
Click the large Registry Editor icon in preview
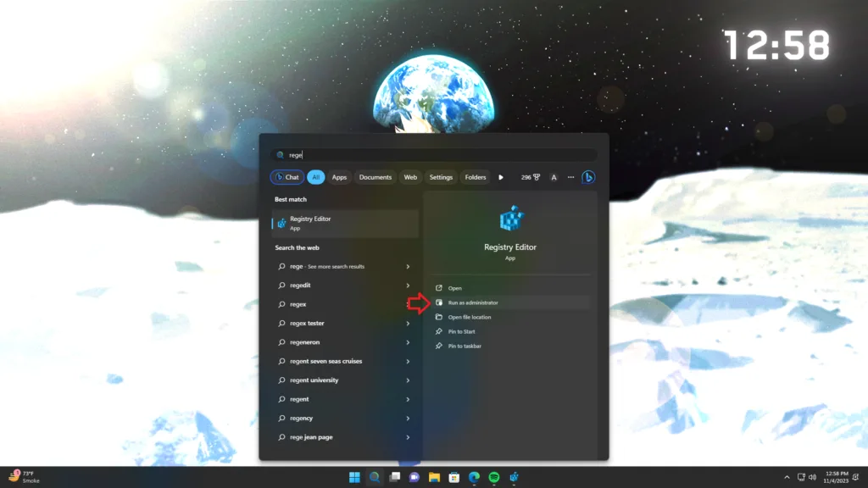click(x=510, y=219)
